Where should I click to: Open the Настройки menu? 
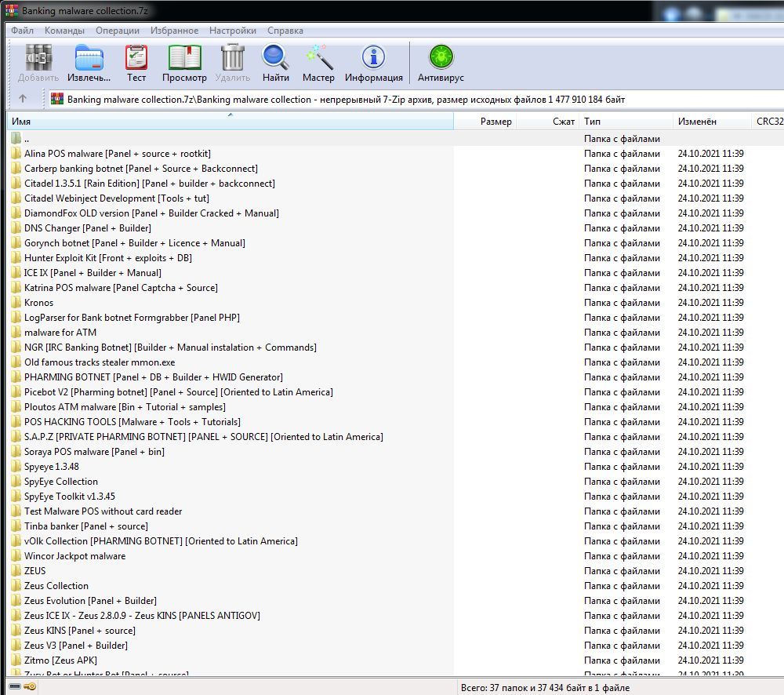pos(233,31)
